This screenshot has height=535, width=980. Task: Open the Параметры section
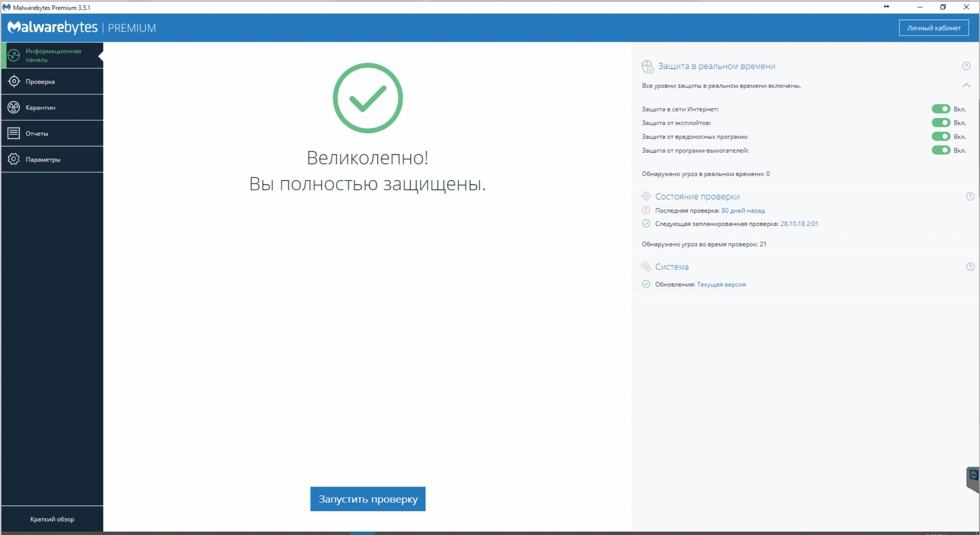point(52,159)
